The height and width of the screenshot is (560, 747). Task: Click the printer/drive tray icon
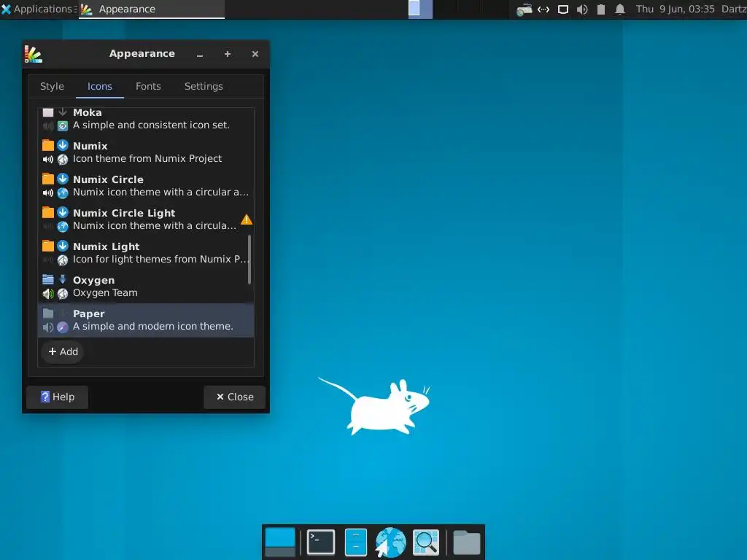click(524, 9)
